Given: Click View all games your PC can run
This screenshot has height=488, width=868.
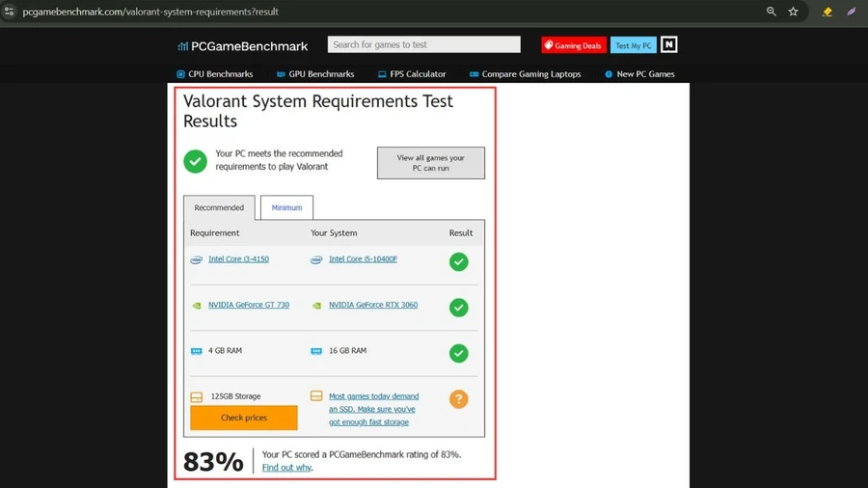Looking at the screenshot, I should [431, 163].
